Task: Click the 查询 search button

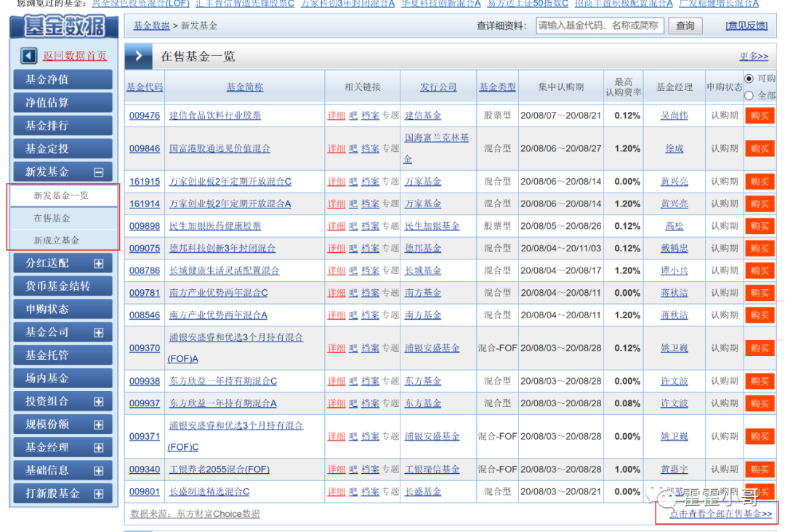Action: (685, 25)
